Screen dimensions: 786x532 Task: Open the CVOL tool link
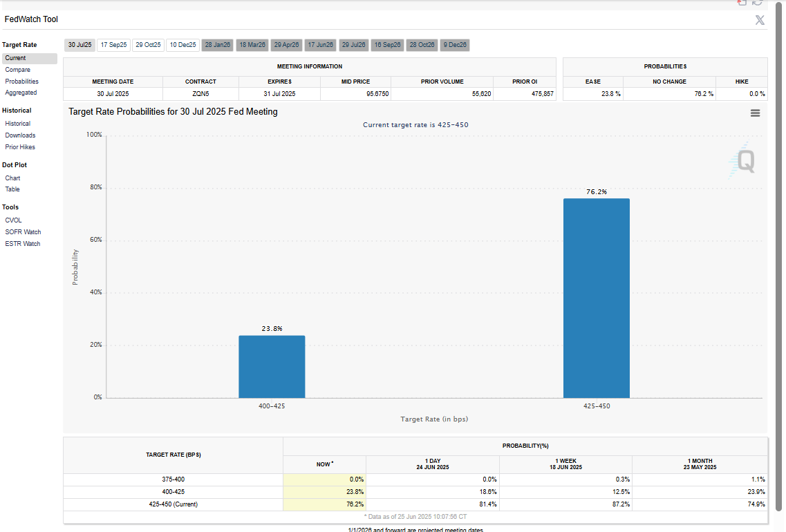[13, 220]
